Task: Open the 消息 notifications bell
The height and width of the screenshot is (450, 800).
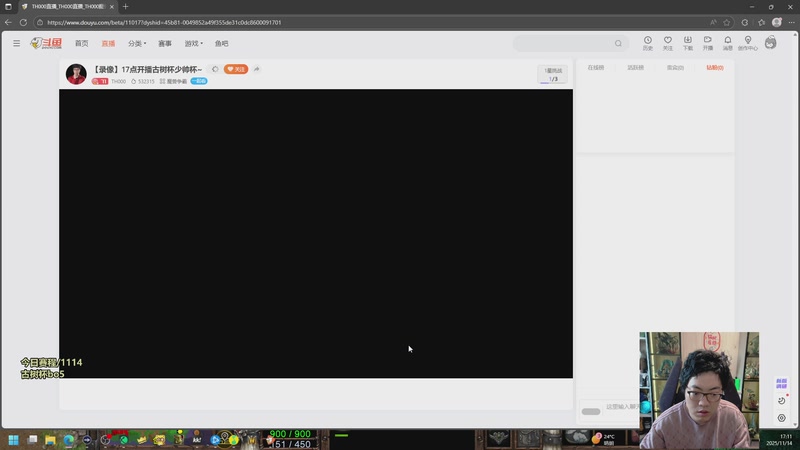Action: tap(728, 43)
